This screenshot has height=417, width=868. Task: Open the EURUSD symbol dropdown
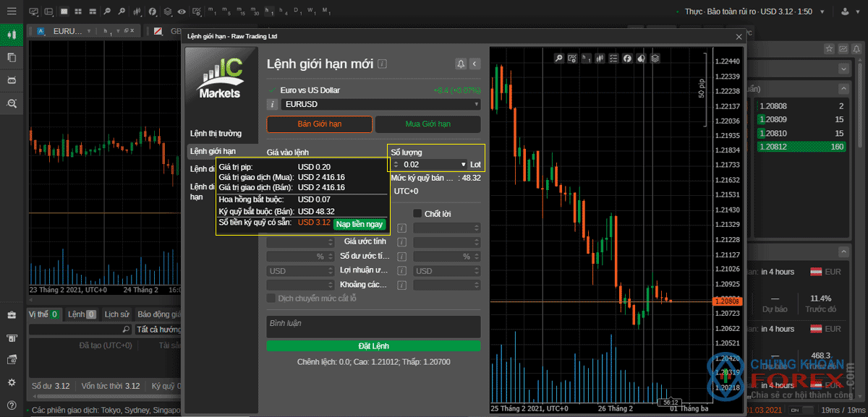point(381,105)
